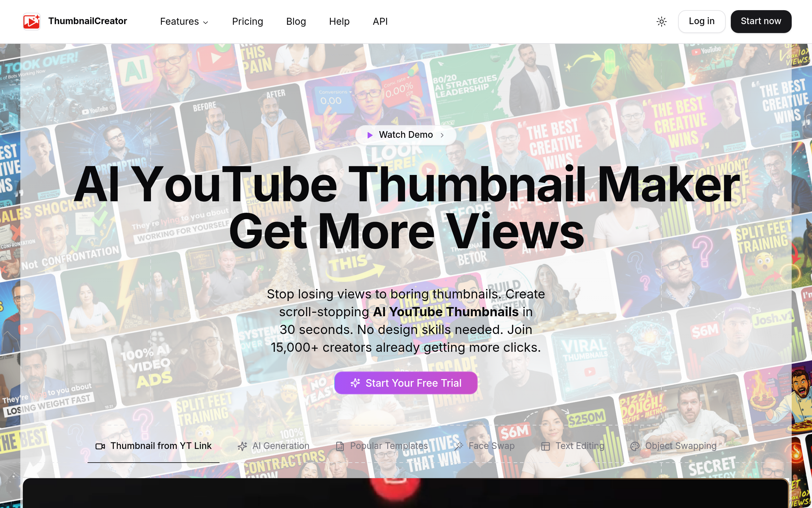812x508 pixels.
Task: Click the AI YouTube Thumbnail Maker headline
Action: tap(406, 184)
